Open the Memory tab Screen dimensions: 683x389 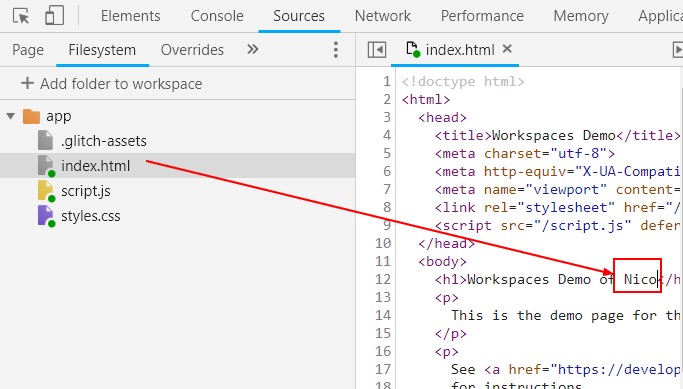pyautogui.click(x=581, y=16)
